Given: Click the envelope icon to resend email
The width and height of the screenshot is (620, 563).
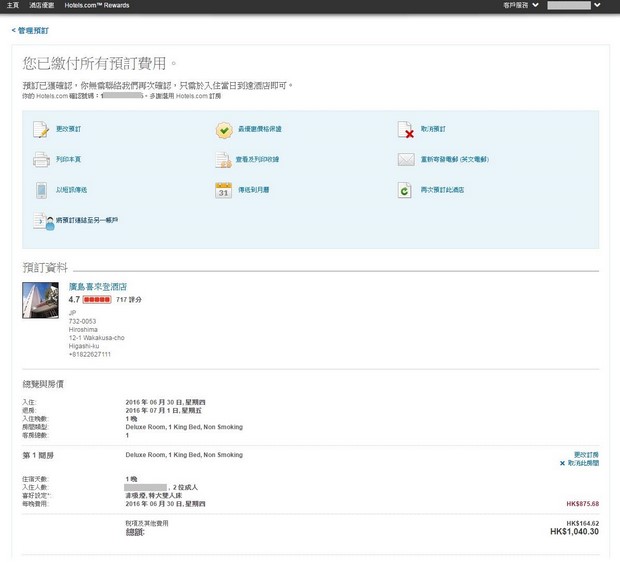Looking at the screenshot, I should (406, 160).
